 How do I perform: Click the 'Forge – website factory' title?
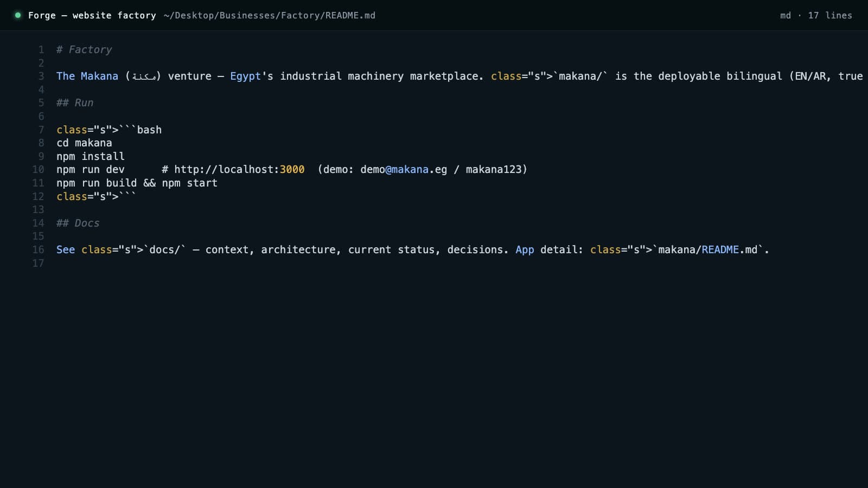coord(92,15)
